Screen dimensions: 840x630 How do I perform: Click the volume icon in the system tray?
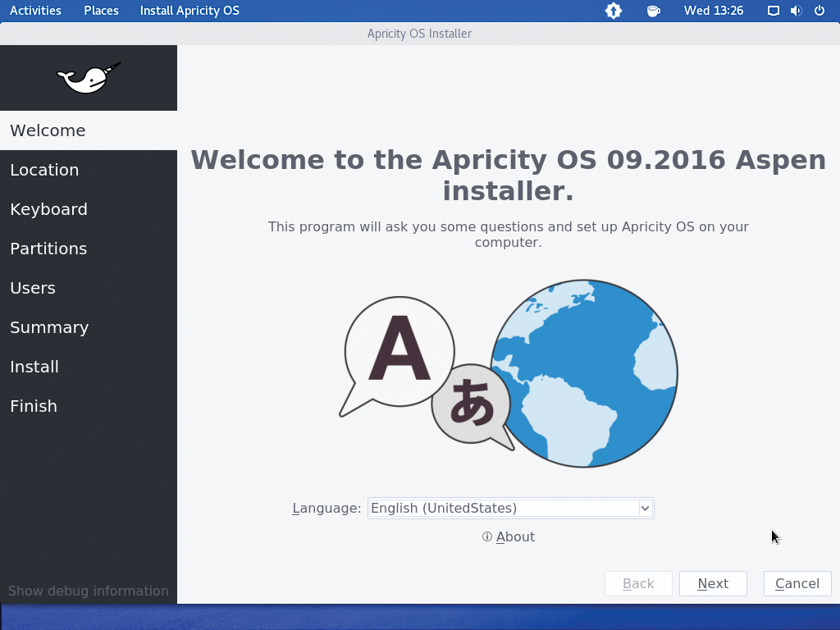[x=794, y=11]
